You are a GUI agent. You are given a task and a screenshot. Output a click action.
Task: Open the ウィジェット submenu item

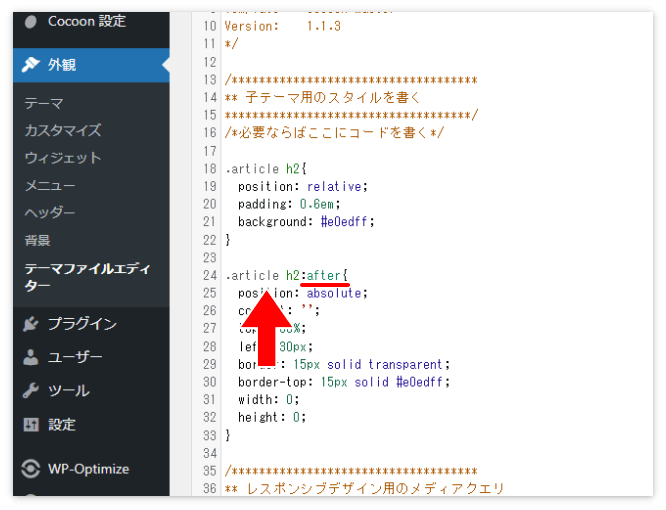point(63,158)
